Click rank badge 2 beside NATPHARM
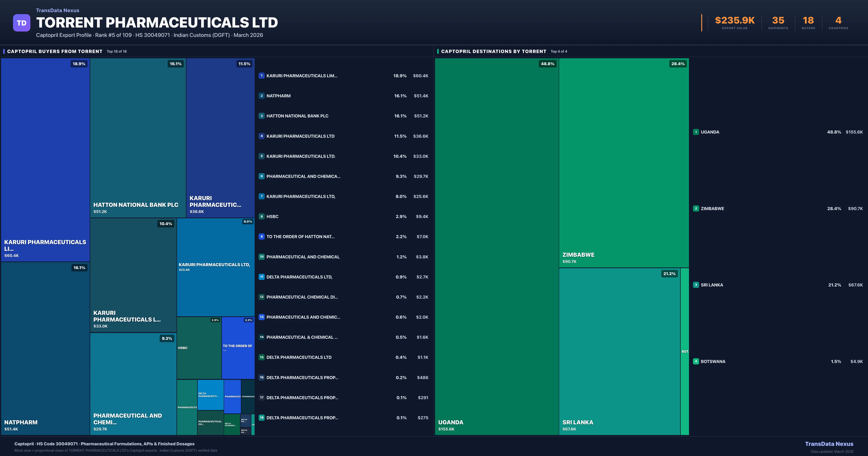 tap(261, 96)
